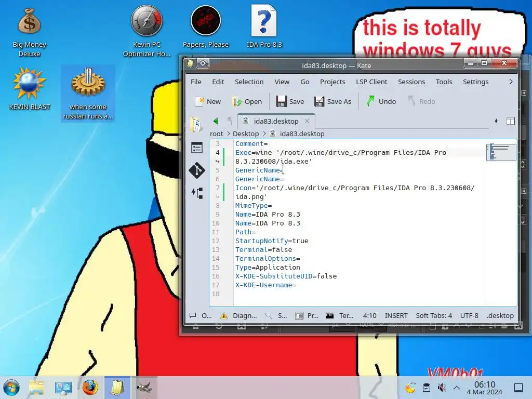
Task: Switch to the ida83.desktop tab
Action: click(276, 121)
